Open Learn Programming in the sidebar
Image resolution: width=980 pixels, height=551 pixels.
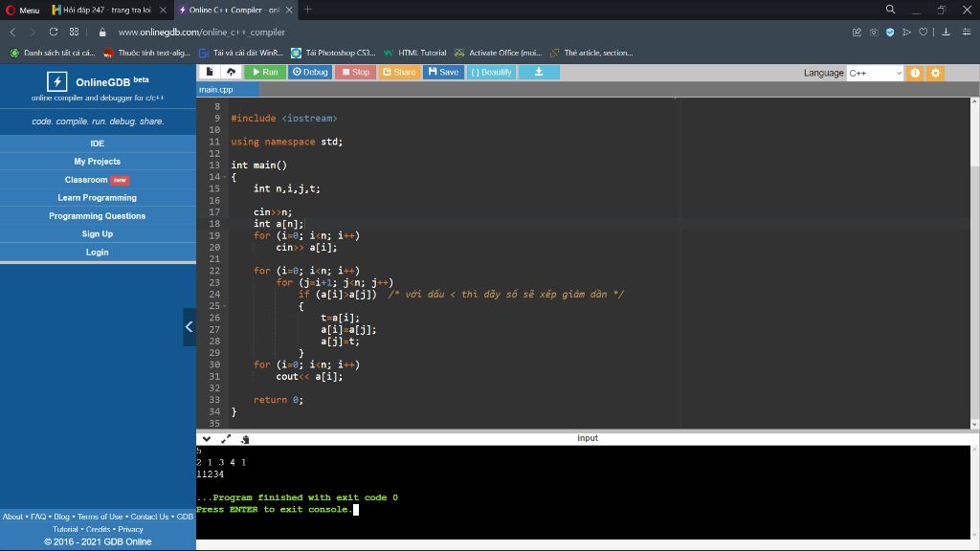pos(98,197)
